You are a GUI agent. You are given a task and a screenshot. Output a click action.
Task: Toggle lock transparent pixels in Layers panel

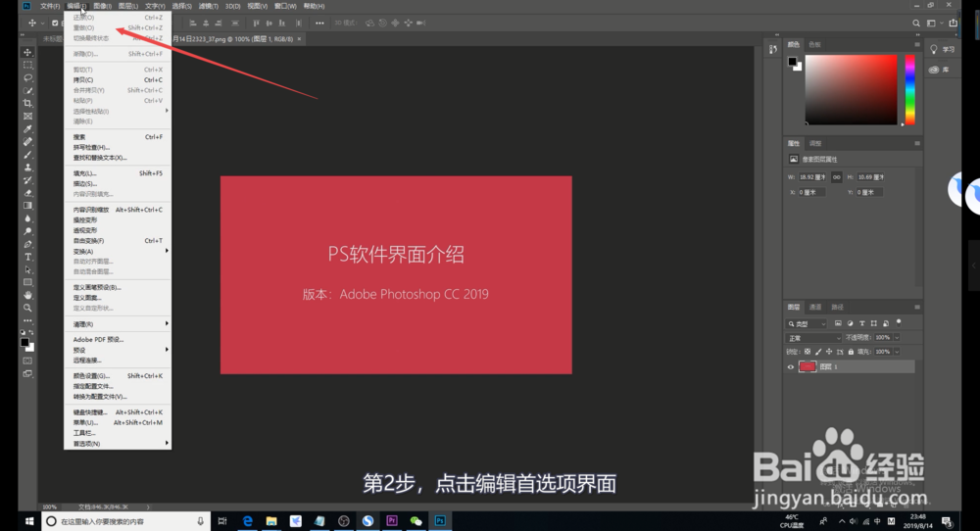[808, 352]
